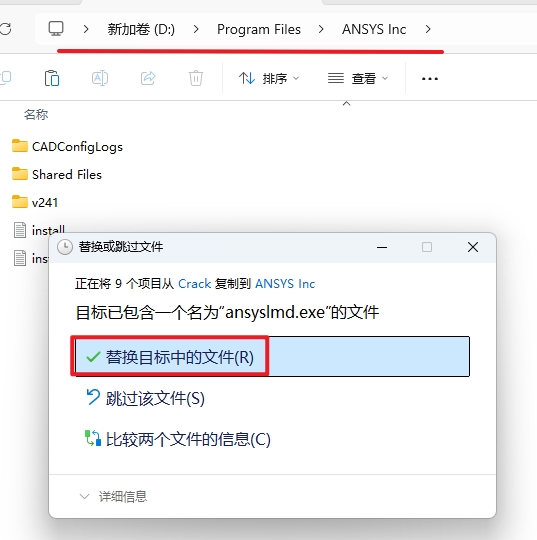Expand the chevron after Program Files
Image resolution: width=537 pixels, height=540 pixels.
pyautogui.click(x=321, y=29)
